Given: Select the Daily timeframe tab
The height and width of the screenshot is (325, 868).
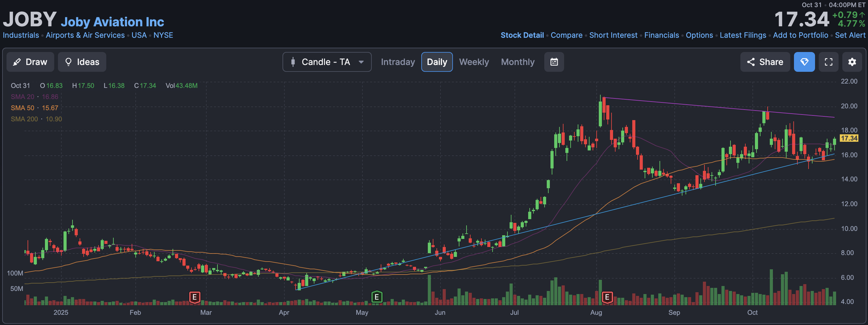Looking at the screenshot, I should point(437,62).
